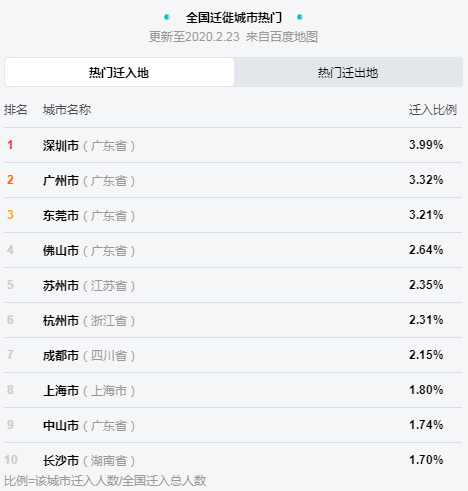
Task: Click the 迁入比例 column header
Action: coord(433,110)
